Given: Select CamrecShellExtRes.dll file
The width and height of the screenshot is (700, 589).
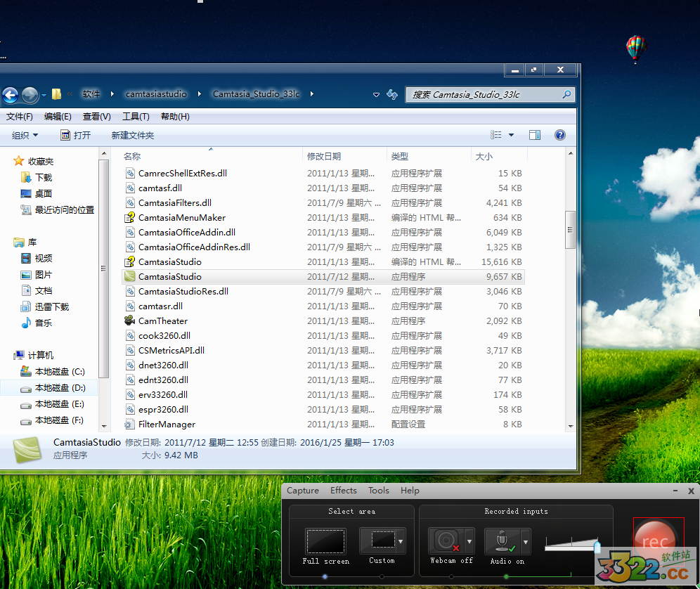Looking at the screenshot, I should 183,174.
